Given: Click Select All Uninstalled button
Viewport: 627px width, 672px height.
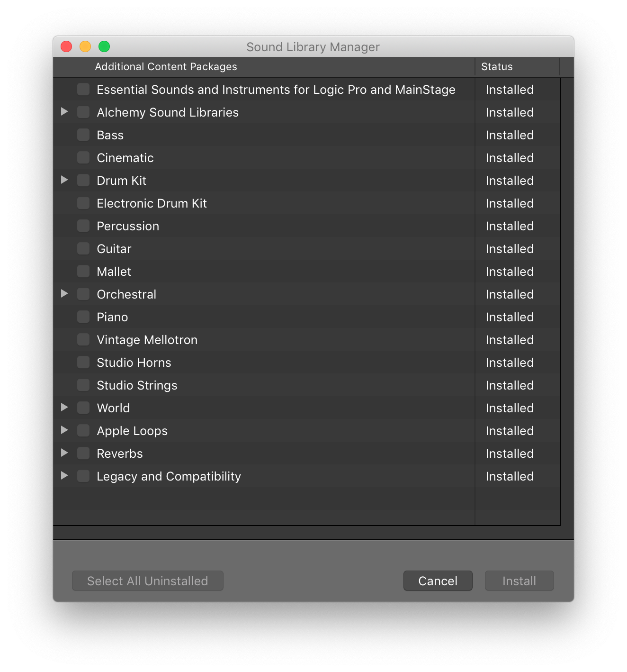Looking at the screenshot, I should [x=147, y=581].
